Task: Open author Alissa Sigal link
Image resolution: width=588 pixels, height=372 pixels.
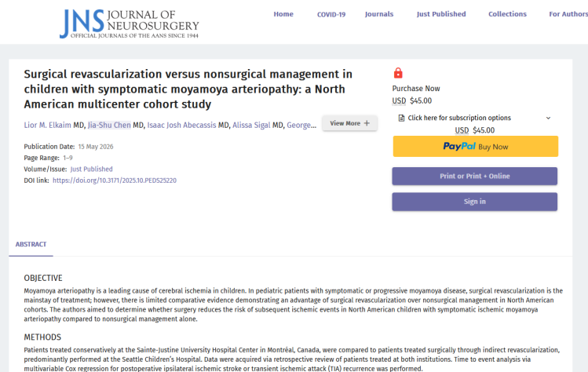Action: point(251,126)
